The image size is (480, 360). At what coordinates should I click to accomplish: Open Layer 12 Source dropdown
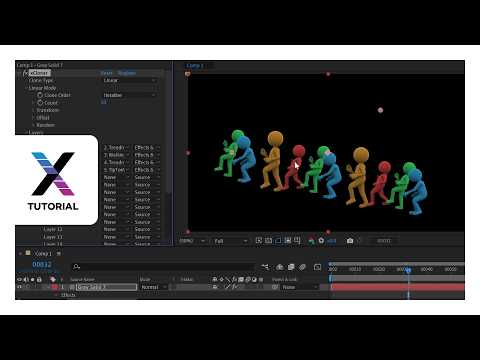pyautogui.click(x=147, y=229)
